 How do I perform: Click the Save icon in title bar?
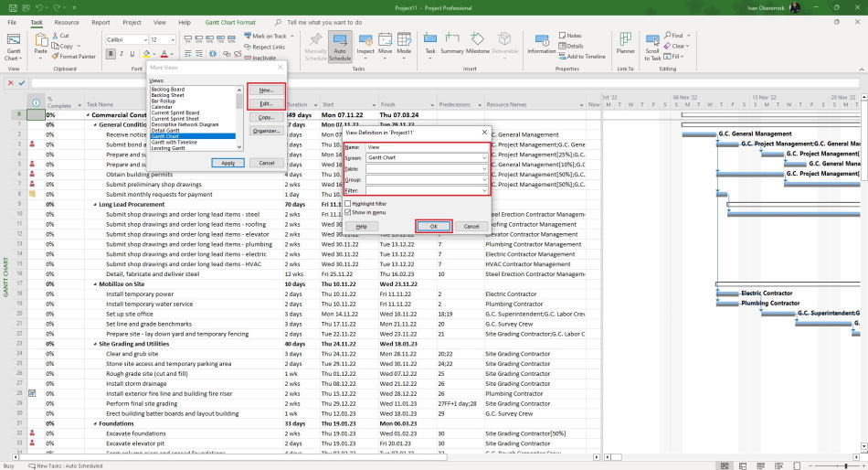[14, 7]
